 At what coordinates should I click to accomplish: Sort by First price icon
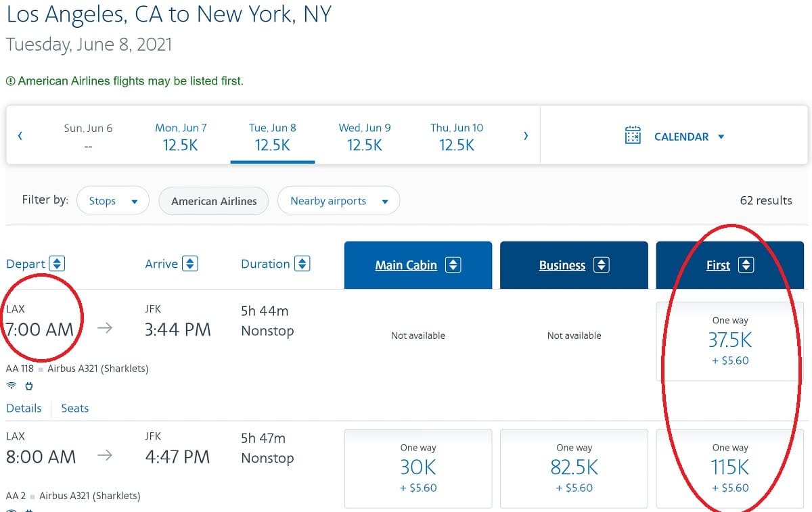[746, 265]
